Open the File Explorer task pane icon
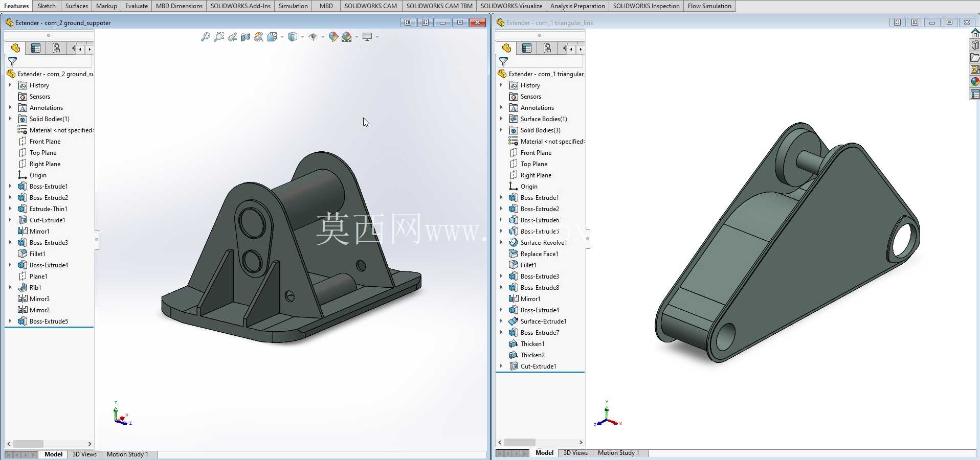Viewport: 980px width, 460px height. coord(975,57)
